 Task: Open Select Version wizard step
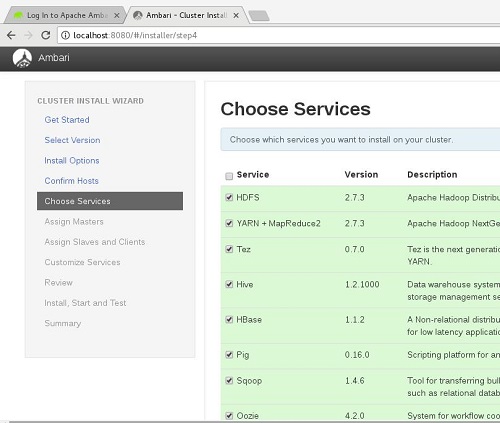(72, 140)
